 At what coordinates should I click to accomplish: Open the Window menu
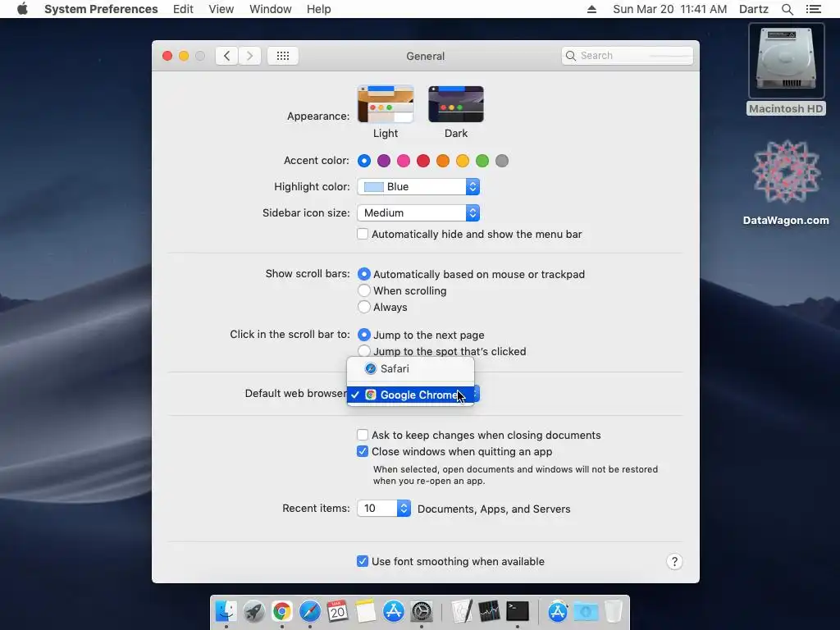pos(271,9)
